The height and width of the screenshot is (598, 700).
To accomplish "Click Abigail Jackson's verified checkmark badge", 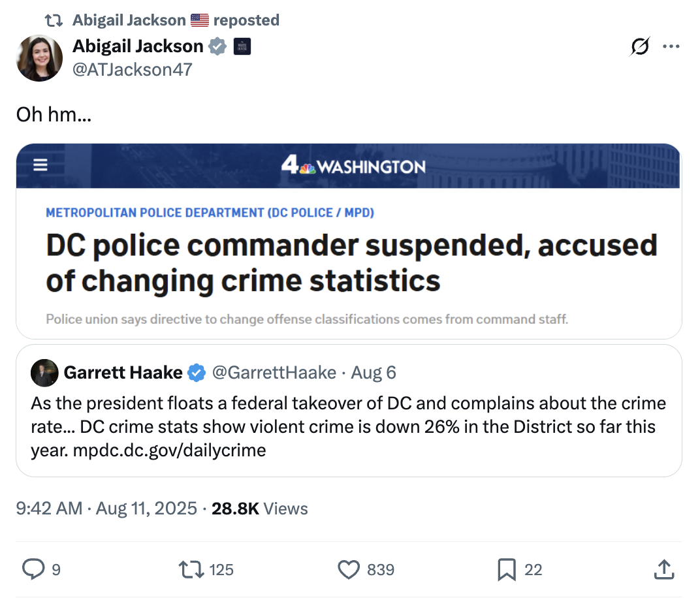I will point(217,46).
